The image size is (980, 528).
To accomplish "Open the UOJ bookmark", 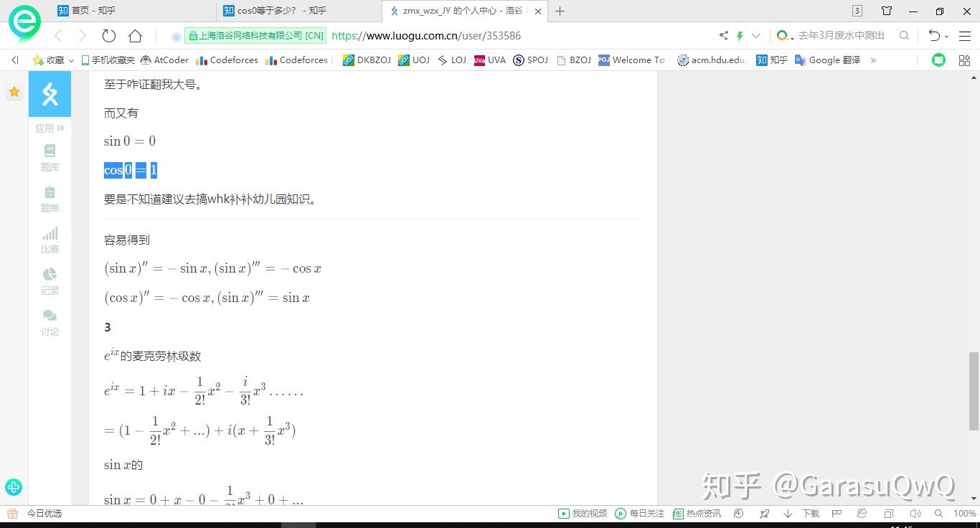I will [414, 60].
